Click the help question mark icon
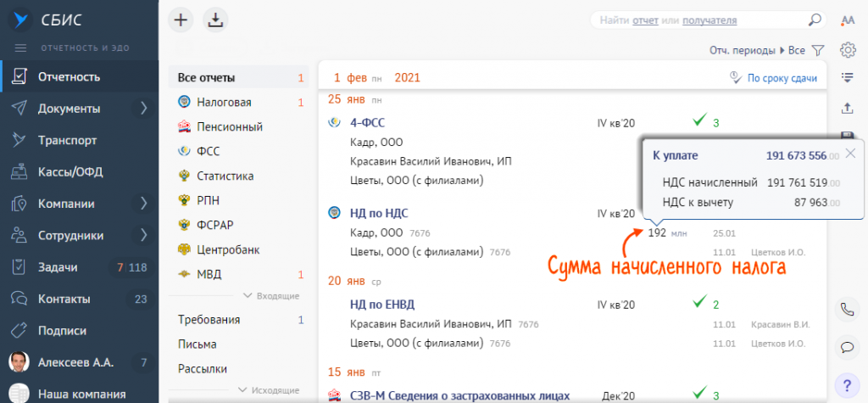 click(847, 383)
